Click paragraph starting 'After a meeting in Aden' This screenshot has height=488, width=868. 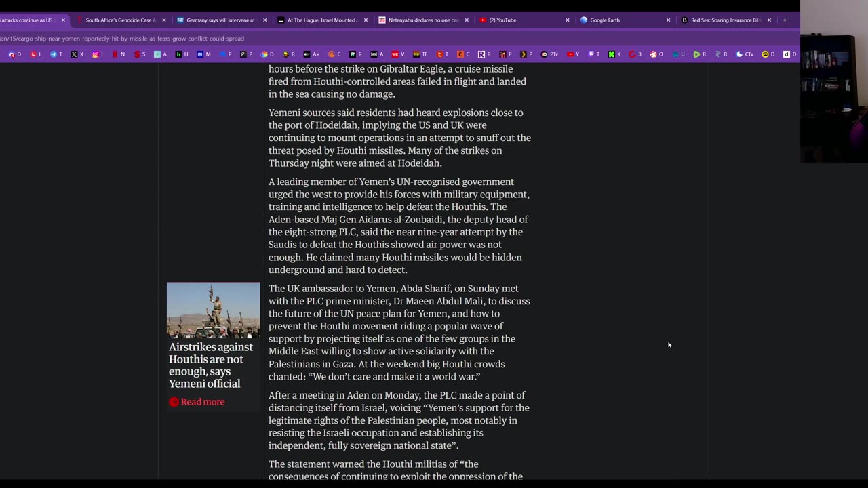pyautogui.click(x=399, y=420)
